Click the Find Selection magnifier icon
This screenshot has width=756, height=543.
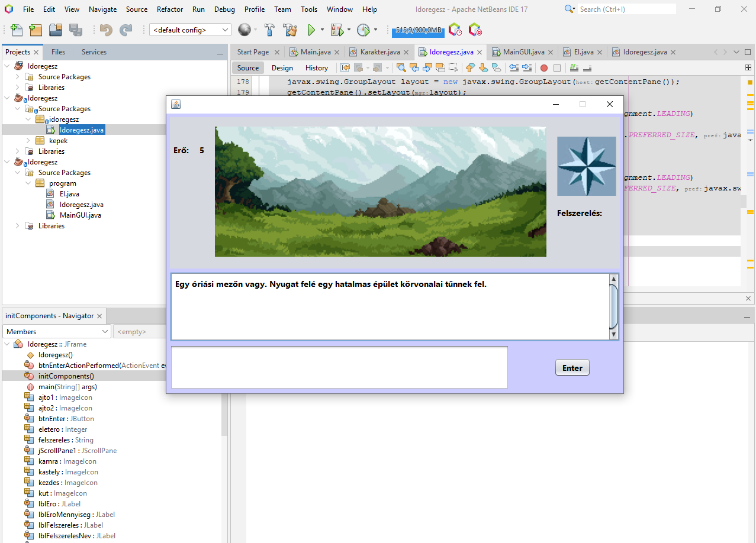click(x=401, y=68)
